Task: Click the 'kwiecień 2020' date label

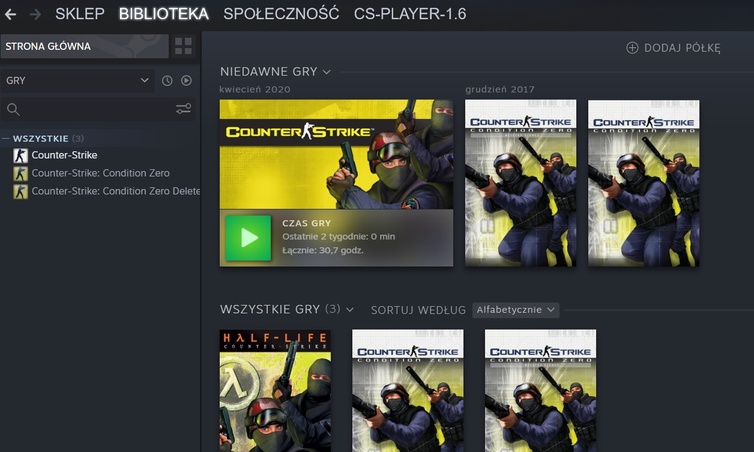Action: 255,89
